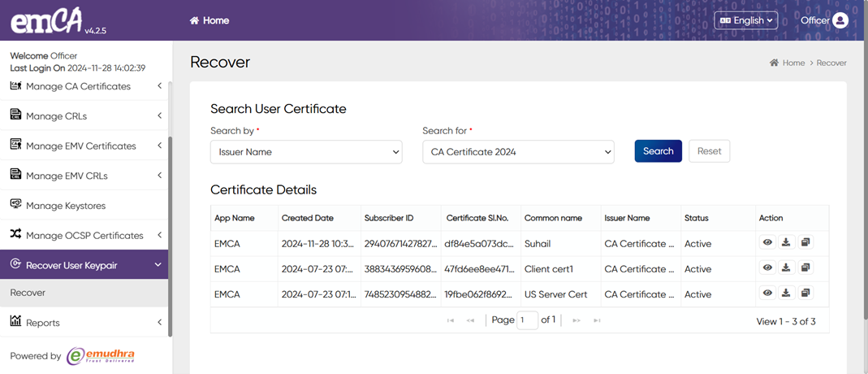The image size is (868, 374).
Task: Click the emCA logo
Action: click(46, 22)
